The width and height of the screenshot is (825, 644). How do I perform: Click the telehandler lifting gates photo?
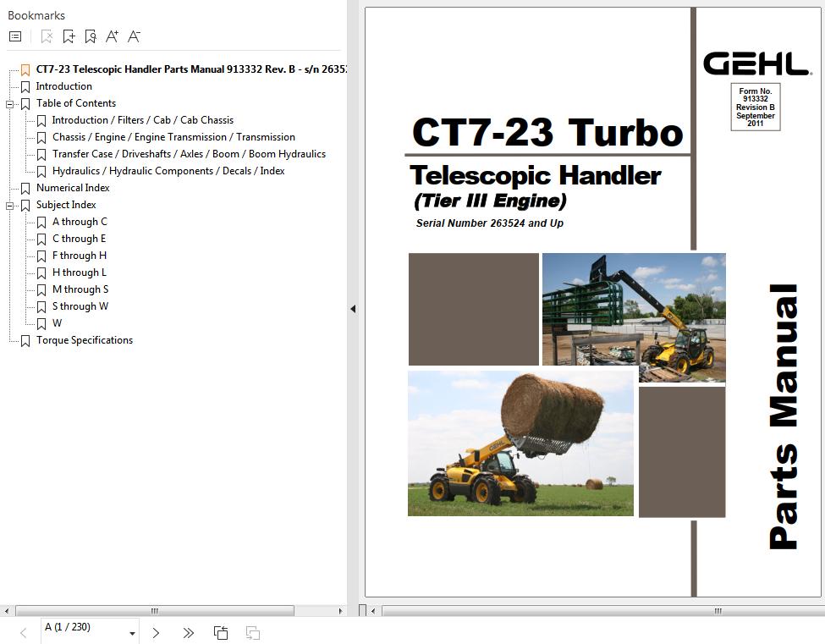[634, 317]
